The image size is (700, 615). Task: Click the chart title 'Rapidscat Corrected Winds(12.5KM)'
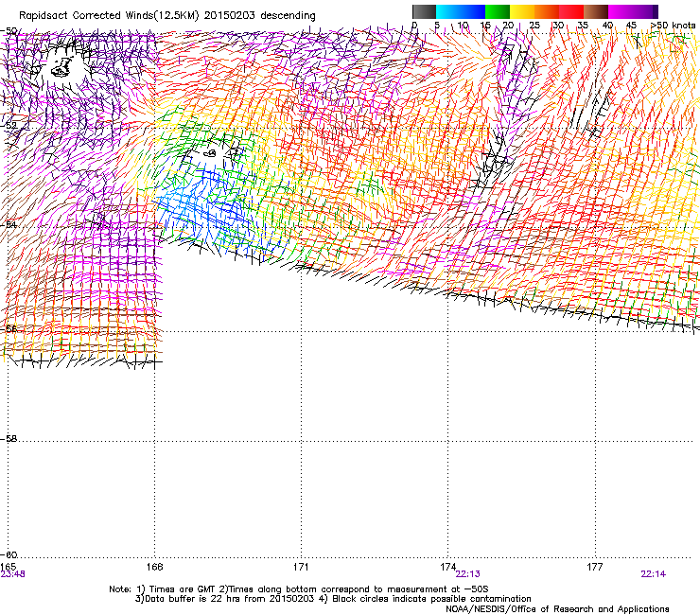click(109, 15)
